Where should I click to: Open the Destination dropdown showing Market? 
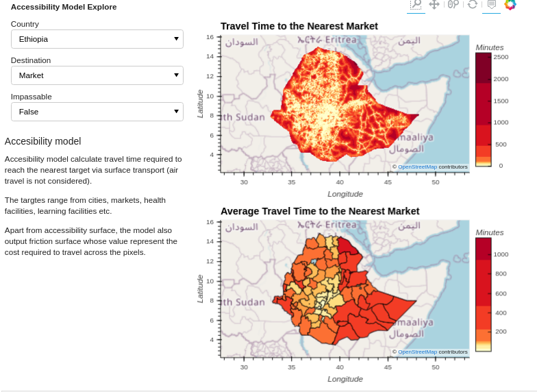[x=97, y=75]
